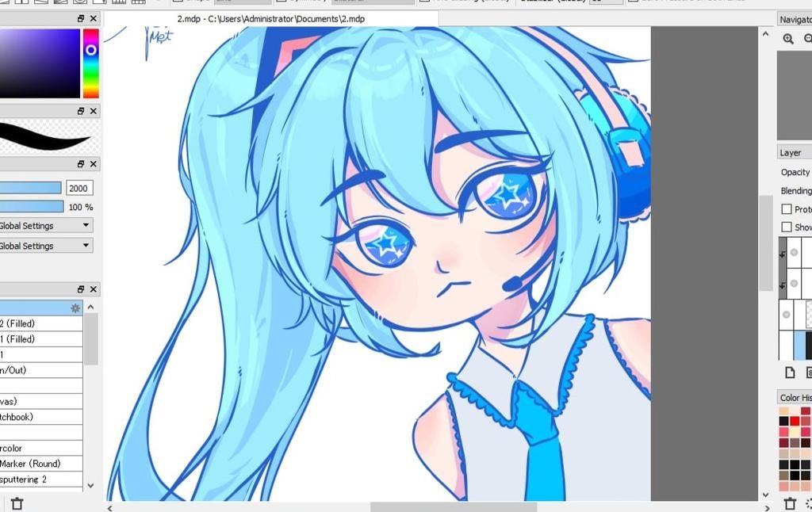Click the brush size slider bar
The height and width of the screenshot is (512, 812).
tap(31, 188)
